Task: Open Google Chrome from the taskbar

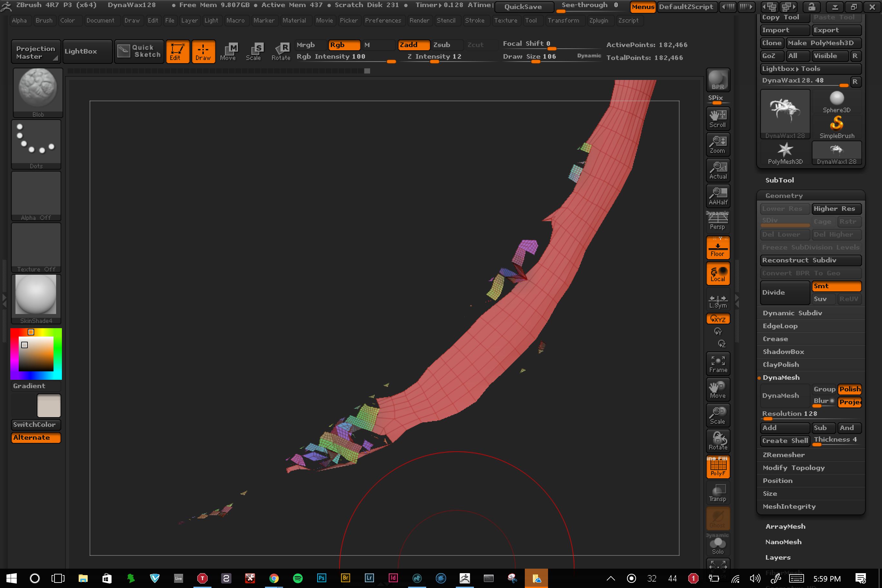Action: pyautogui.click(x=274, y=578)
